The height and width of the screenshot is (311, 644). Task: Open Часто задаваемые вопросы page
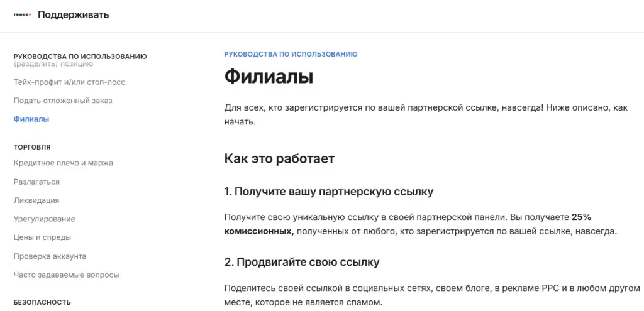[x=67, y=275]
